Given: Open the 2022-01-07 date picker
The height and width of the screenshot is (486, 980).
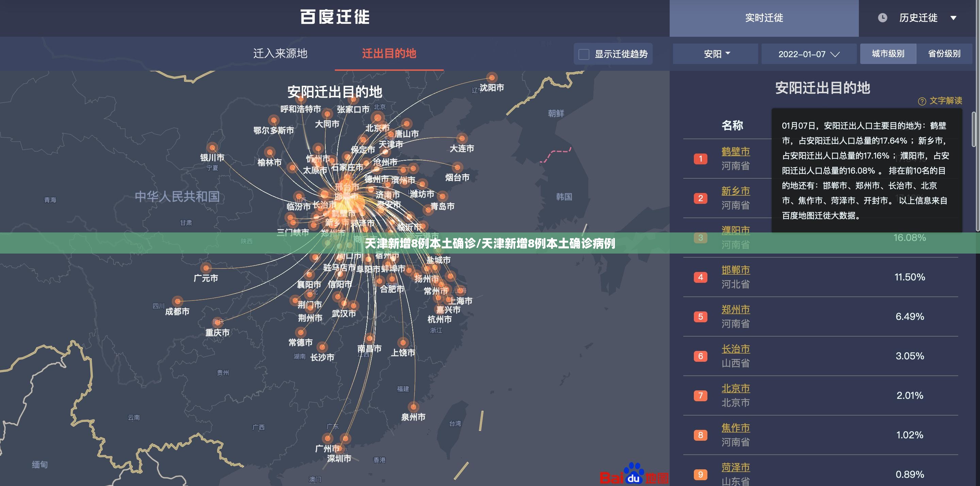Looking at the screenshot, I should pos(809,54).
